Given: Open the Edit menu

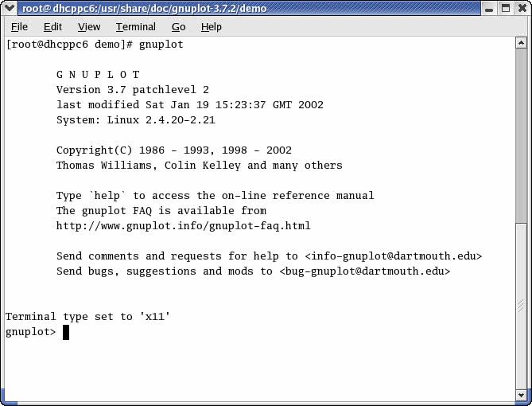Looking at the screenshot, I should coord(52,27).
